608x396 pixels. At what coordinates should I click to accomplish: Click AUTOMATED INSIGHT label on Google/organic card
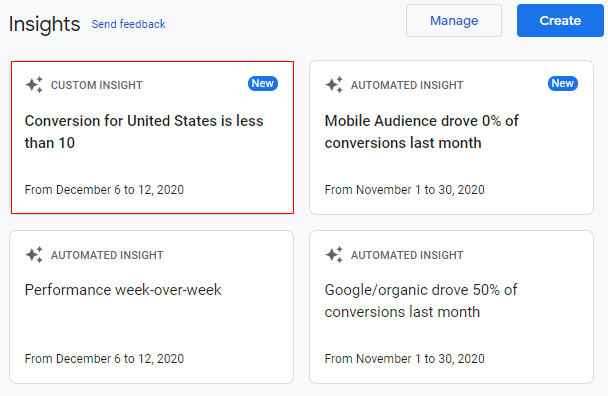coord(407,255)
